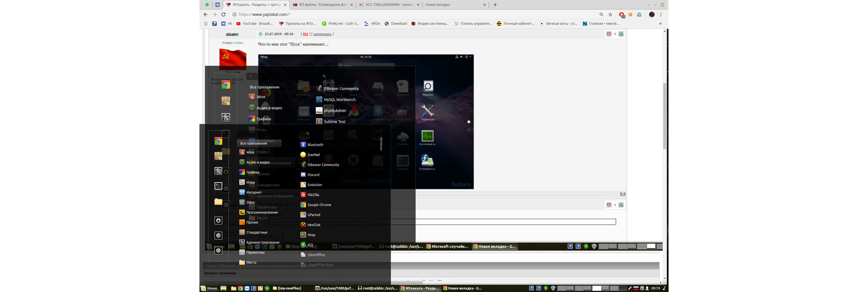Open Chrome's three-dot menu
This screenshot has width=868, height=292.
(x=661, y=14)
